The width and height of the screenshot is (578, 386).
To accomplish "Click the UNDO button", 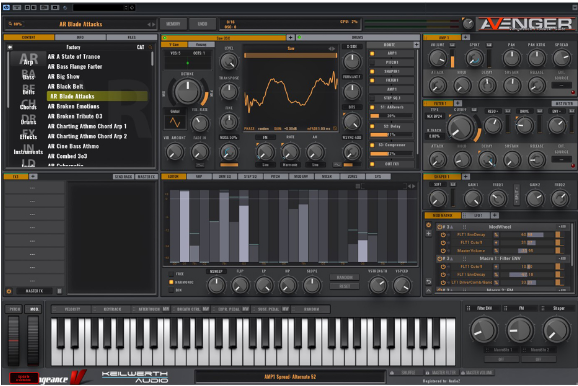I will 202,24.
